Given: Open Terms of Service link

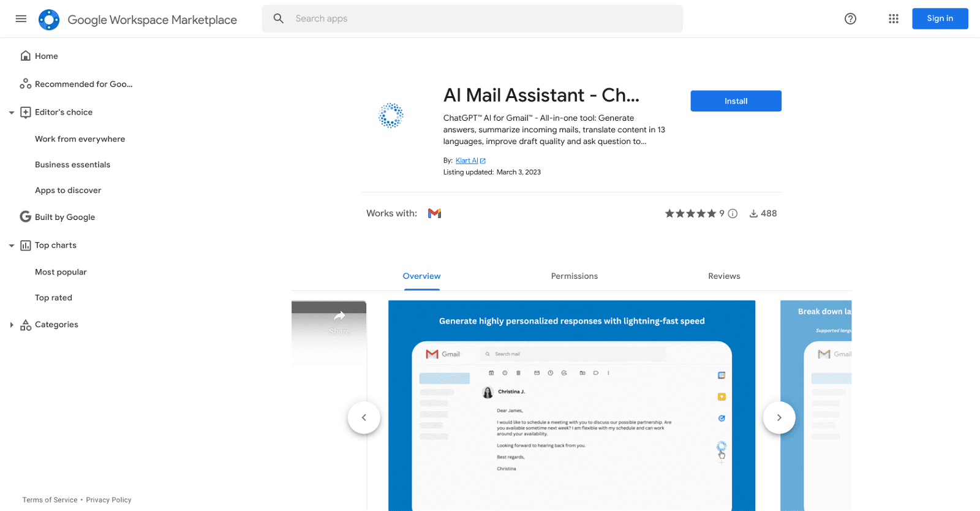Looking at the screenshot, I should pyautogui.click(x=50, y=500).
